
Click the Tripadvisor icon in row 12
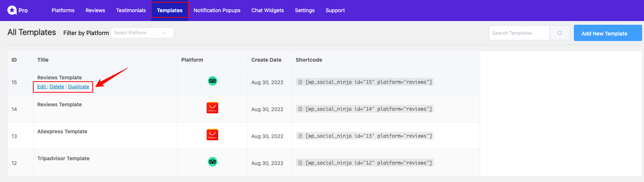tap(212, 162)
